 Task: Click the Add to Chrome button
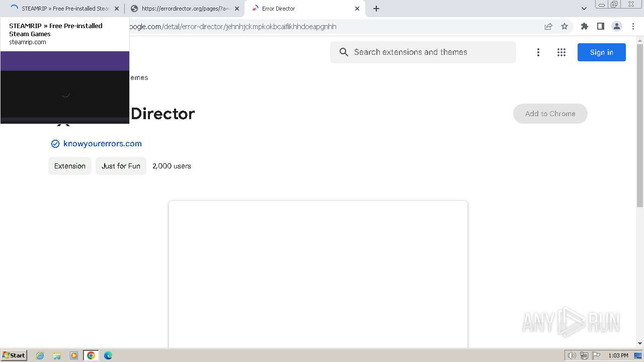tap(550, 114)
